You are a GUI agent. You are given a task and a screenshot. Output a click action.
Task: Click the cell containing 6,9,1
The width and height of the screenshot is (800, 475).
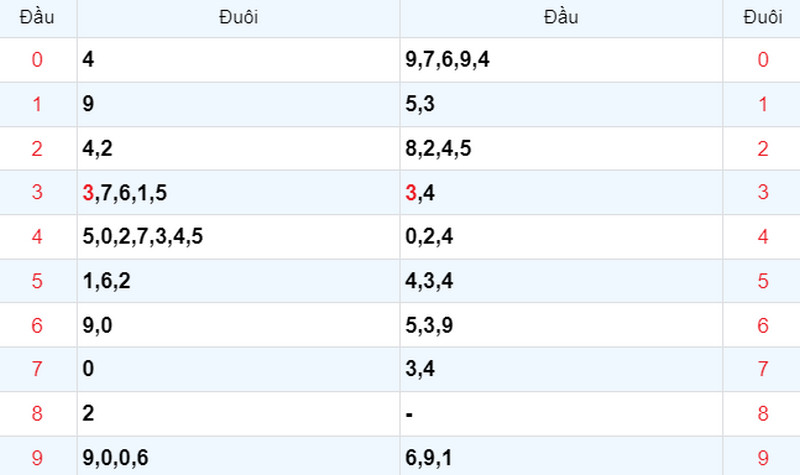[561, 456]
